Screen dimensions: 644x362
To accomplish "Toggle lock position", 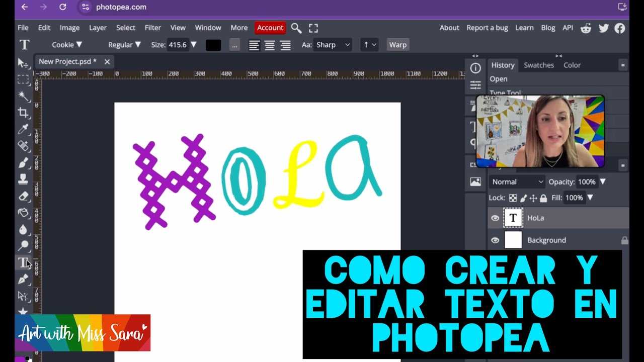I will pos(533,198).
